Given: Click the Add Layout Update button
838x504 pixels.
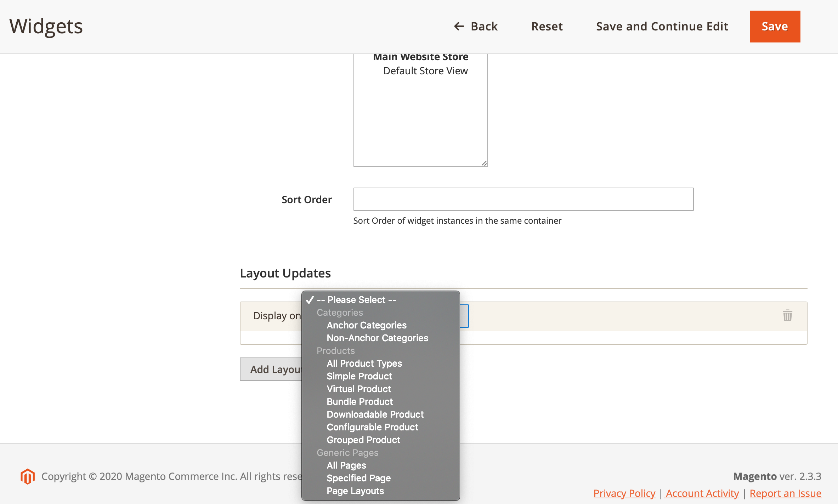Looking at the screenshot, I should [271, 369].
